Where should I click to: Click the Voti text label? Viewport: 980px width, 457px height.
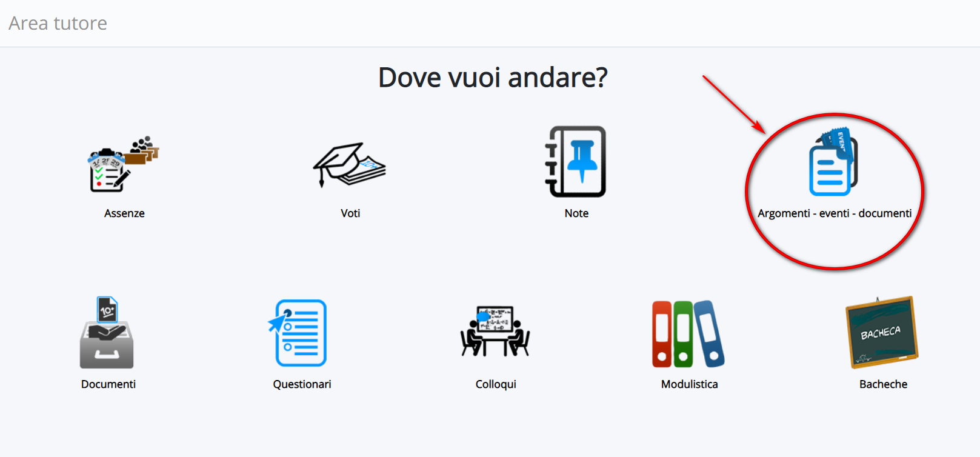(x=350, y=213)
